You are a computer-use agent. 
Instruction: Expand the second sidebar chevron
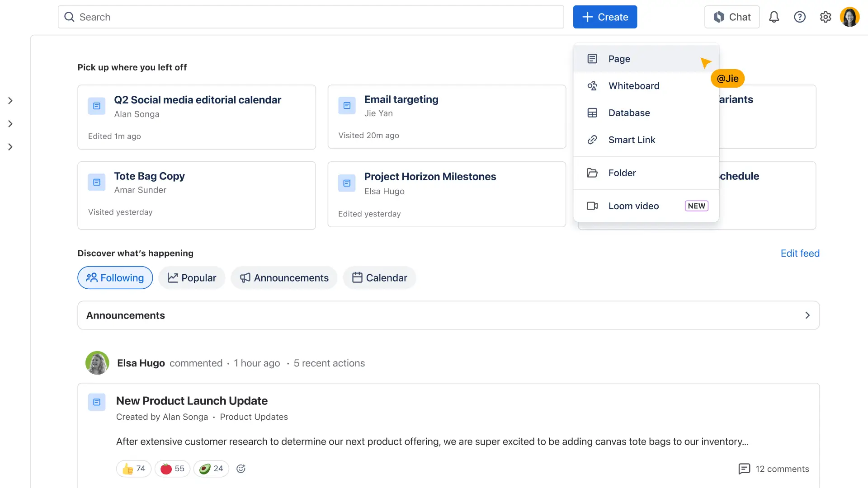[10, 124]
